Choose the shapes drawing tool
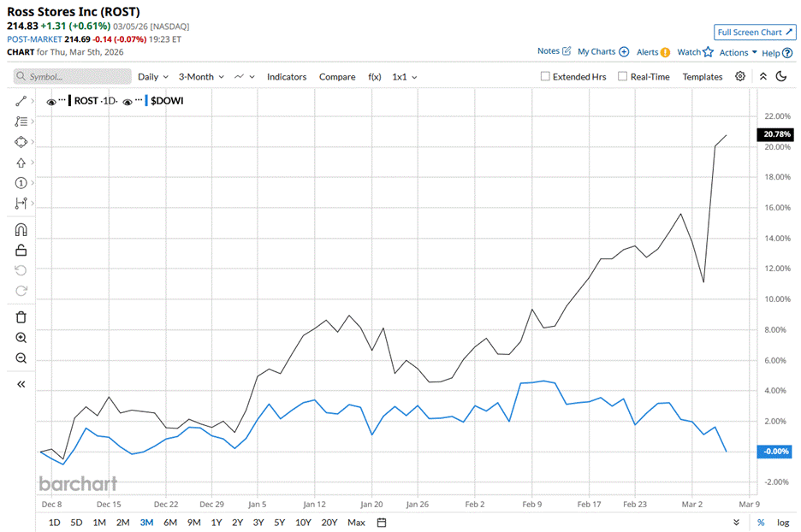This screenshot has width=801, height=532. coord(21,142)
